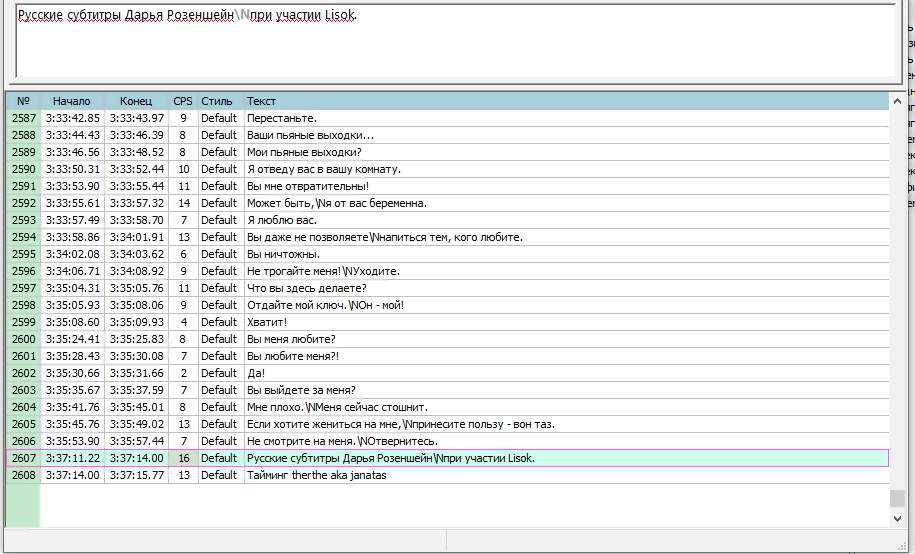Screen dimensions: 915x554
Task: Click start time 3:35:05.93 in row 2598
Action: click(73, 305)
